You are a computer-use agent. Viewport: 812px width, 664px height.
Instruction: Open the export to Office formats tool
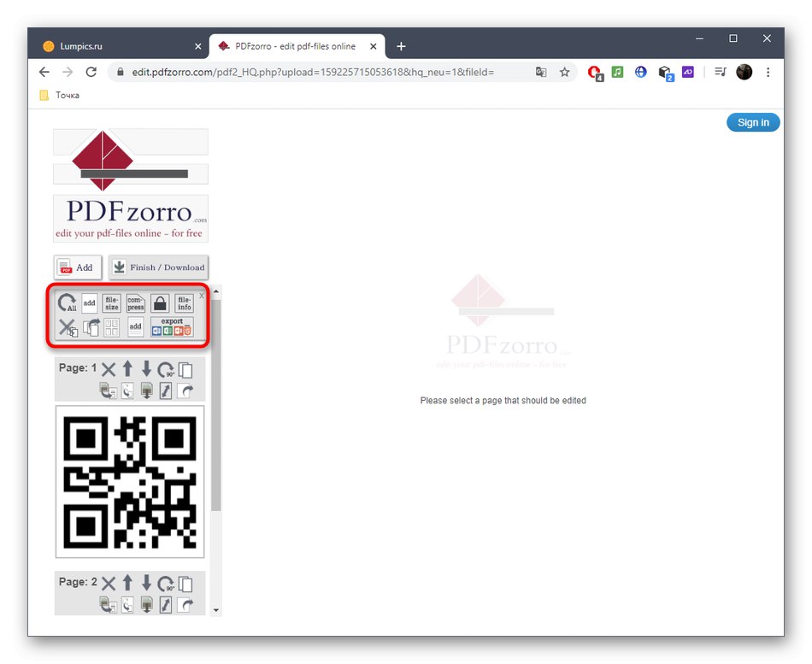[x=172, y=327]
